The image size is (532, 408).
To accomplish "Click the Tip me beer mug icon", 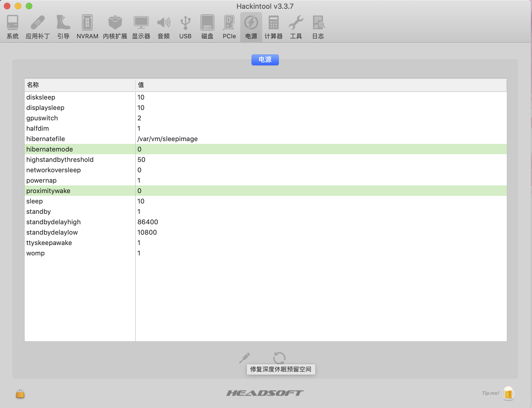I will [509, 393].
